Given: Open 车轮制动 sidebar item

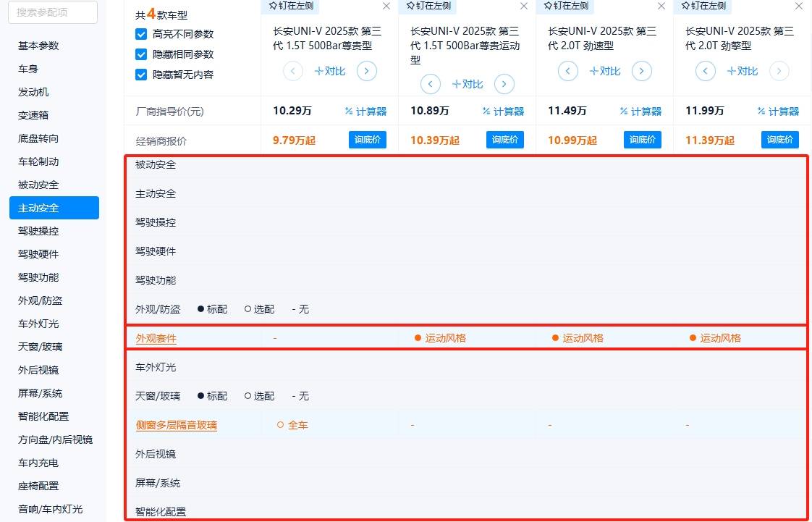Looking at the screenshot, I should click(38, 161).
